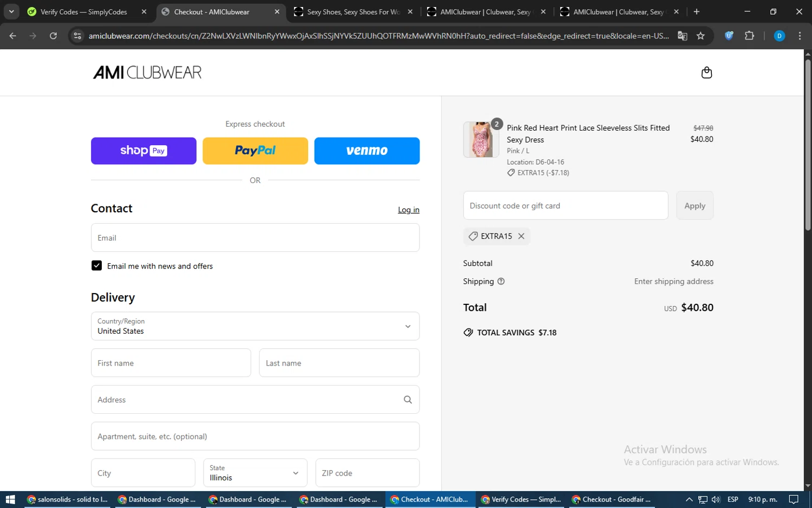The height and width of the screenshot is (508, 812).
Task: Click the shipping info help icon
Action: click(501, 282)
